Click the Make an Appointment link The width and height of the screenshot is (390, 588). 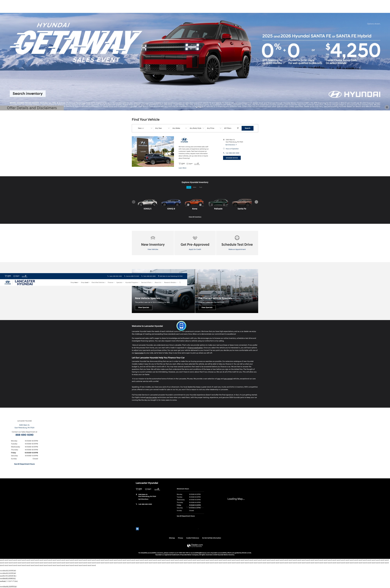[x=237, y=249]
